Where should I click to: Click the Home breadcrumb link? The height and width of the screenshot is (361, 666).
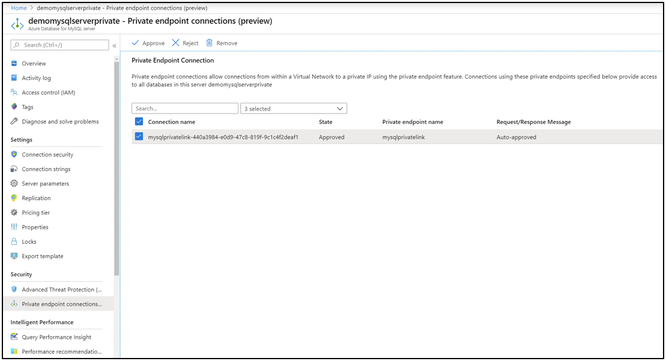pyautogui.click(x=18, y=8)
